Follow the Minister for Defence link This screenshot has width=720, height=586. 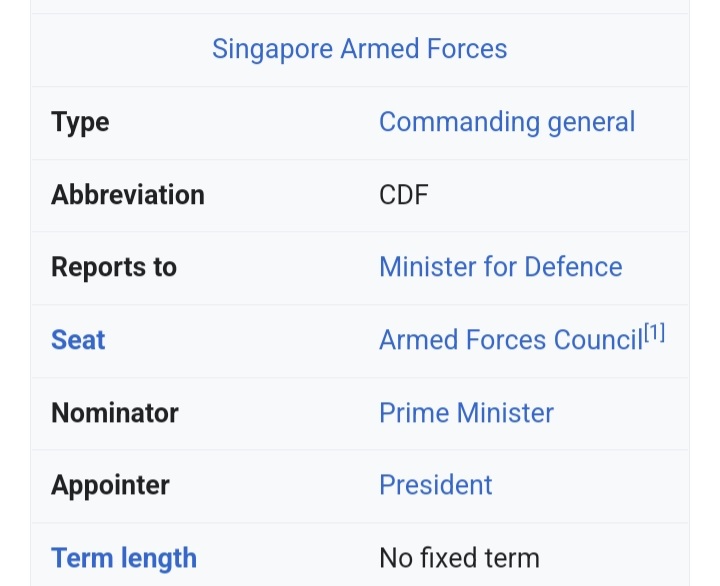click(x=501, y=267)
